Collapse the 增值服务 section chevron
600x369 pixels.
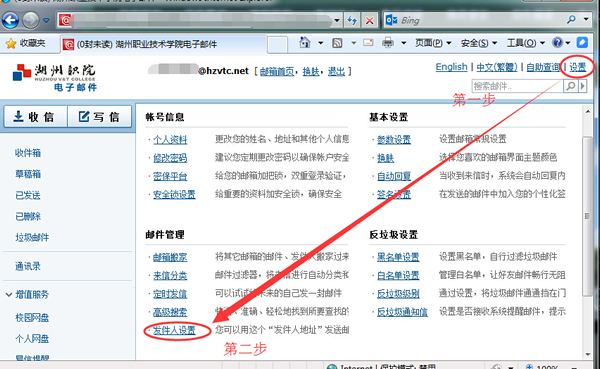click(9, 295)
